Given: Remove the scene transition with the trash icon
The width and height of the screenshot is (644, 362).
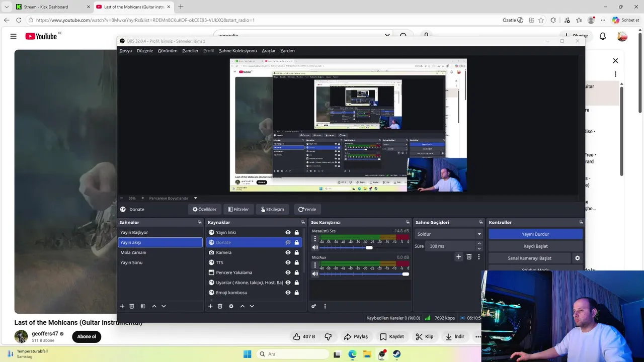Looking at the screenshot, I should coord(469,257).
